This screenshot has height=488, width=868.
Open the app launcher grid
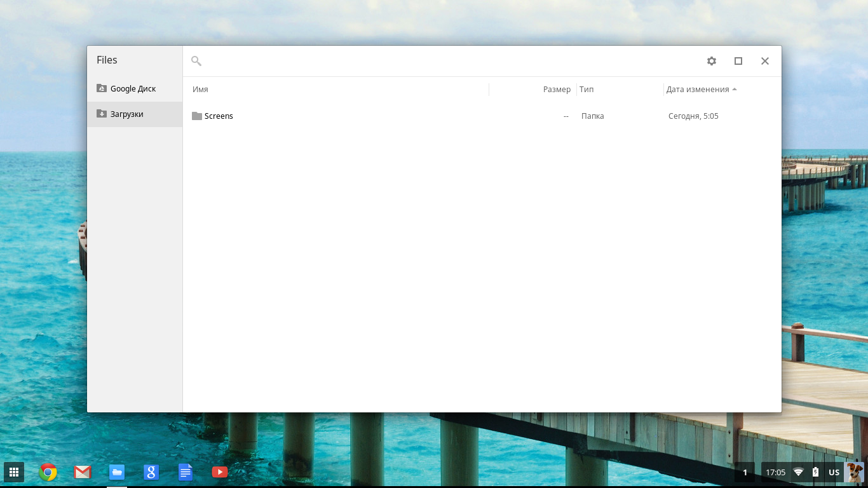pyautogui.click(x=14, y=472)
